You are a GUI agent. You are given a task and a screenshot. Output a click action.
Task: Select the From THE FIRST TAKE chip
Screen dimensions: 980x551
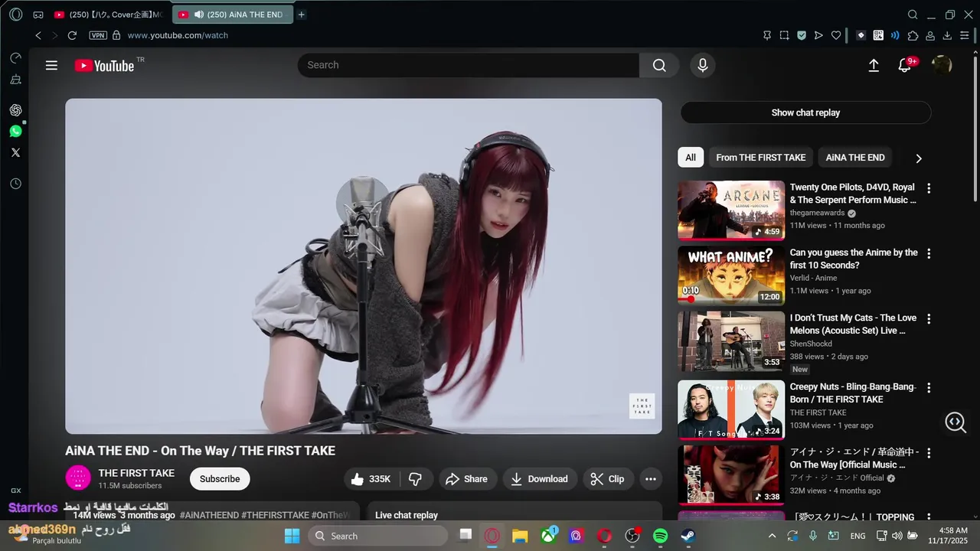[760, 158]
